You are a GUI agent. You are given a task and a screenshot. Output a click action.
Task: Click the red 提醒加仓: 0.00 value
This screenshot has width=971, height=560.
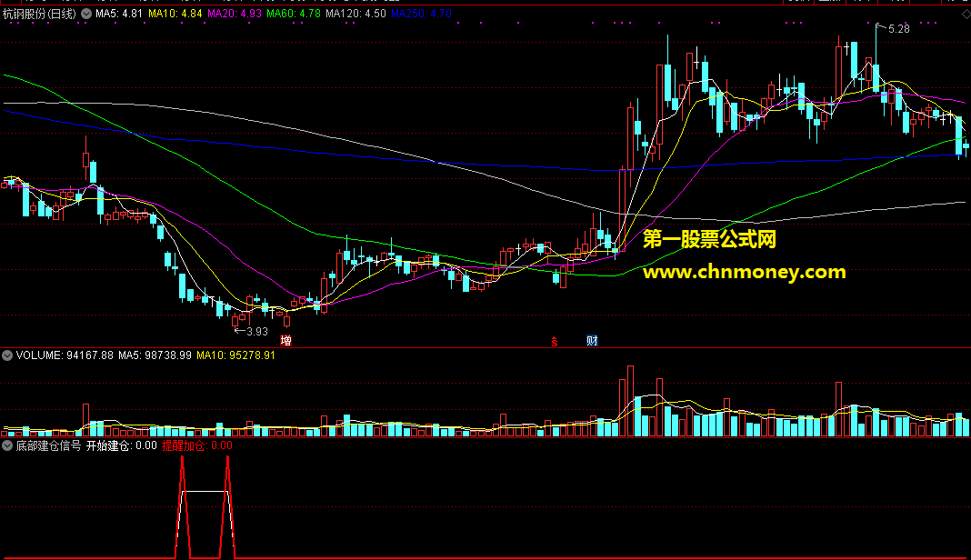point(197,445)
